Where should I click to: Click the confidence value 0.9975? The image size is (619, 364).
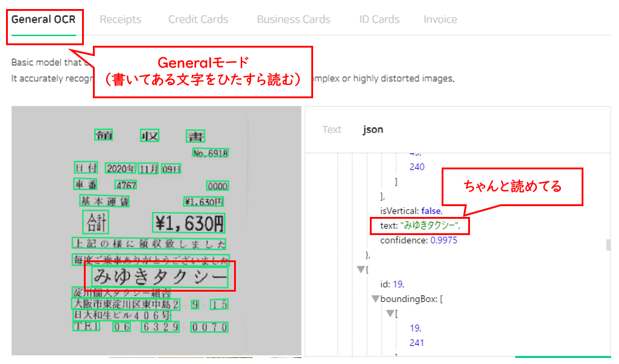click(443, 240)
